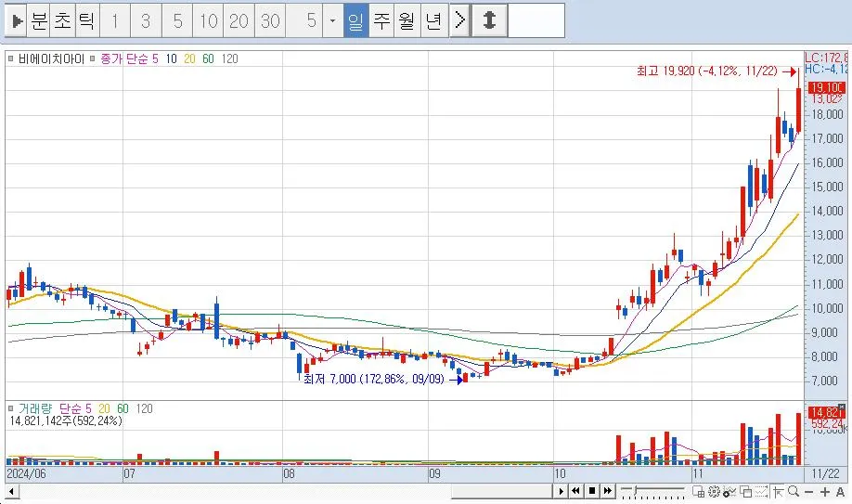Click the red volume tag 14,821
The width and height of the screenshot is (852, 504).
825,413
